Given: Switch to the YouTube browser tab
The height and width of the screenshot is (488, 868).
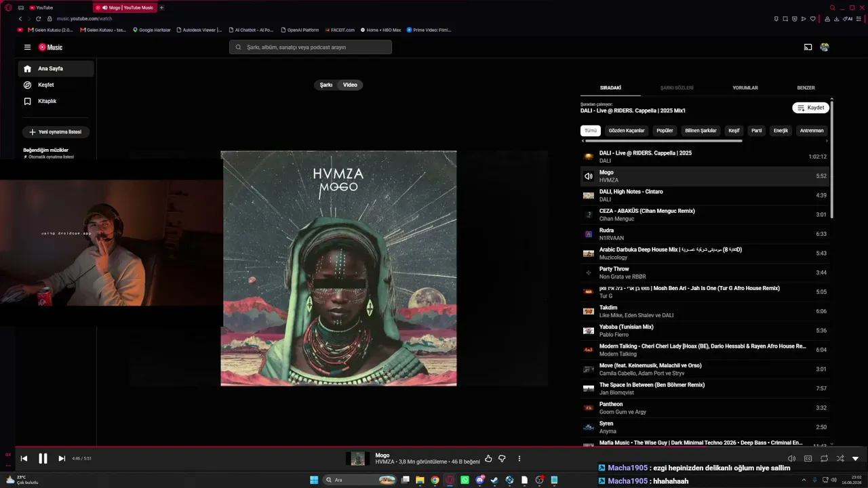Looking at the screenshot, I should tap(59, 7).
